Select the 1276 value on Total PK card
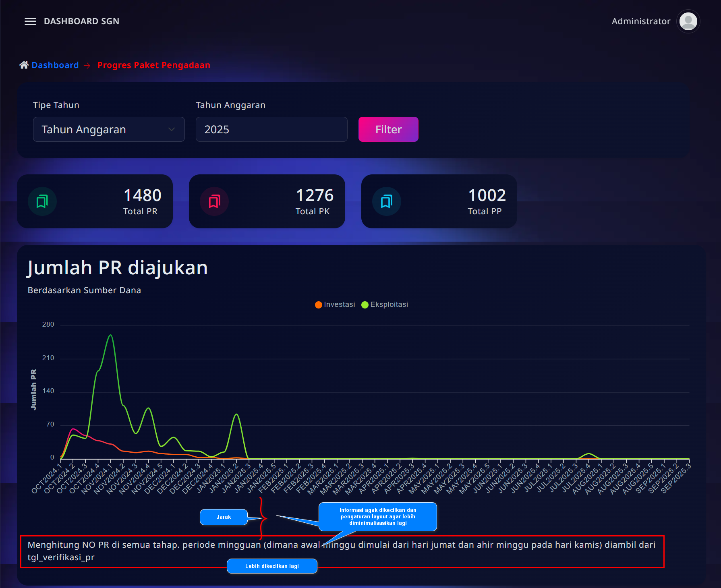The width and height of the screenshot is (721, 588). tap(315, 195)
